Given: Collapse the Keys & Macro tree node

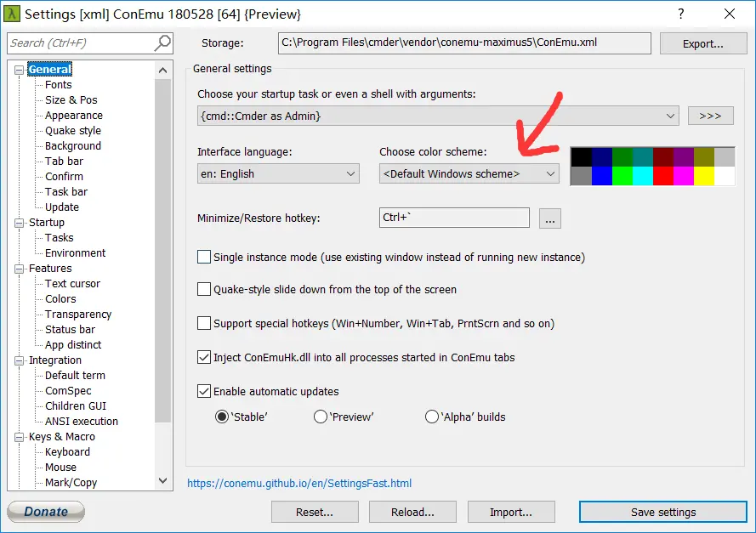Looking at the screenshot, I should 19,437.
